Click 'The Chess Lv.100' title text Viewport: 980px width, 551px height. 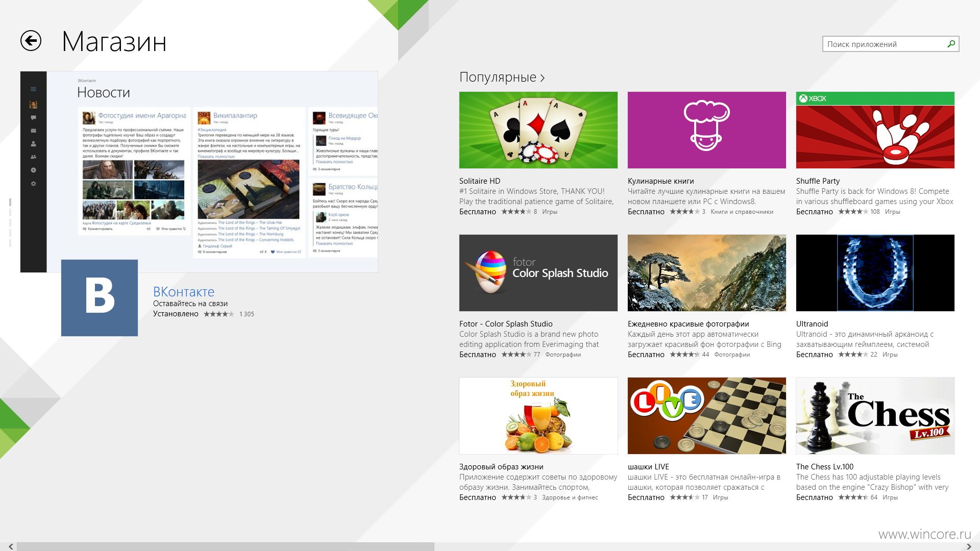tap(825, 467)
